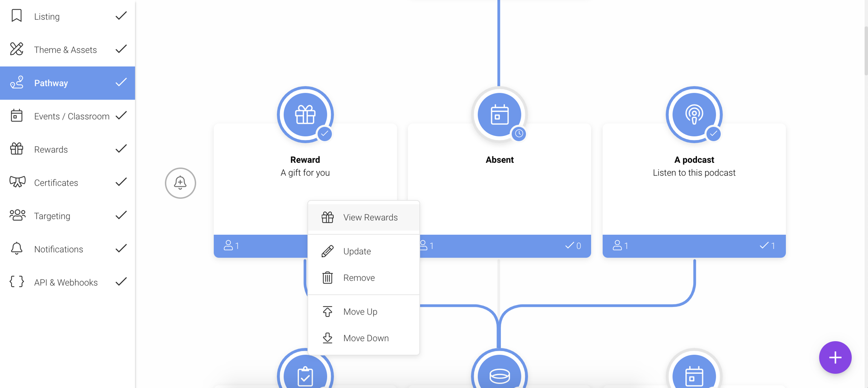The height and width of the screenshot is (388, 868).
Task: Click the purple plus add button
Action: 835,357
